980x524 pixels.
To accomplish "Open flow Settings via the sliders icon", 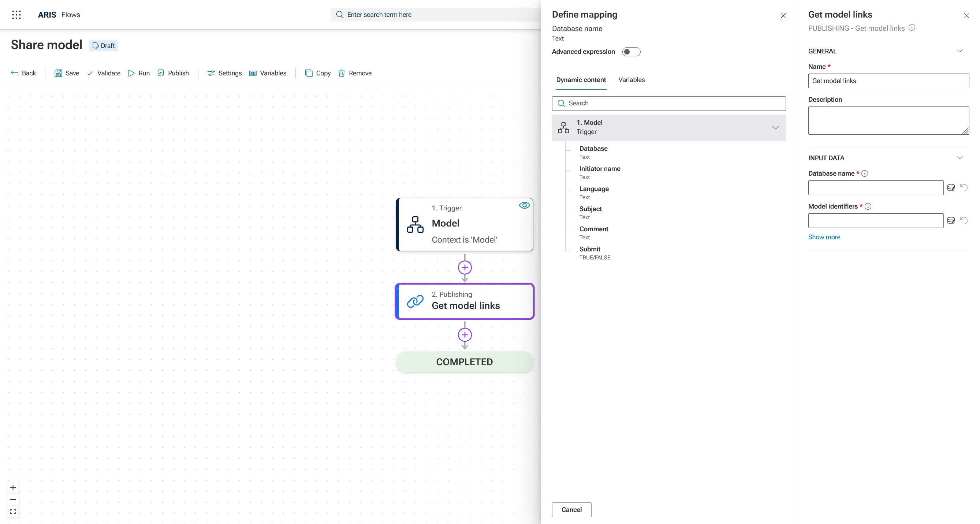I will tap(212, 73).
